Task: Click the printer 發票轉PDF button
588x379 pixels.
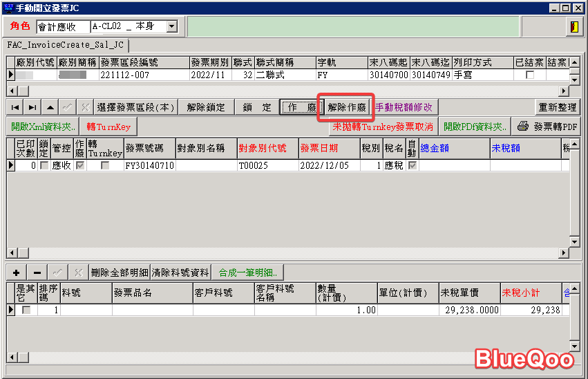Action: pos(547,127)
